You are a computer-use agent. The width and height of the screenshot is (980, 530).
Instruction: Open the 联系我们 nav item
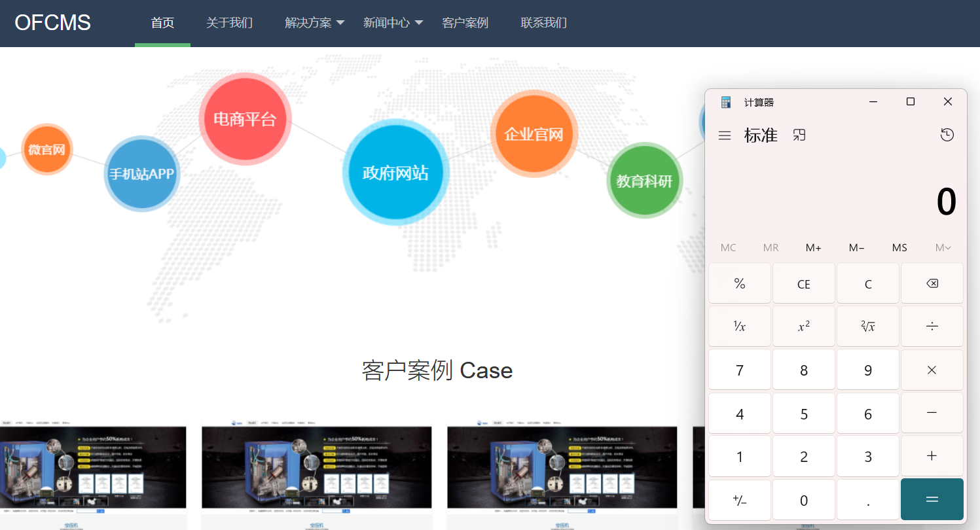(x=543, y=23)
